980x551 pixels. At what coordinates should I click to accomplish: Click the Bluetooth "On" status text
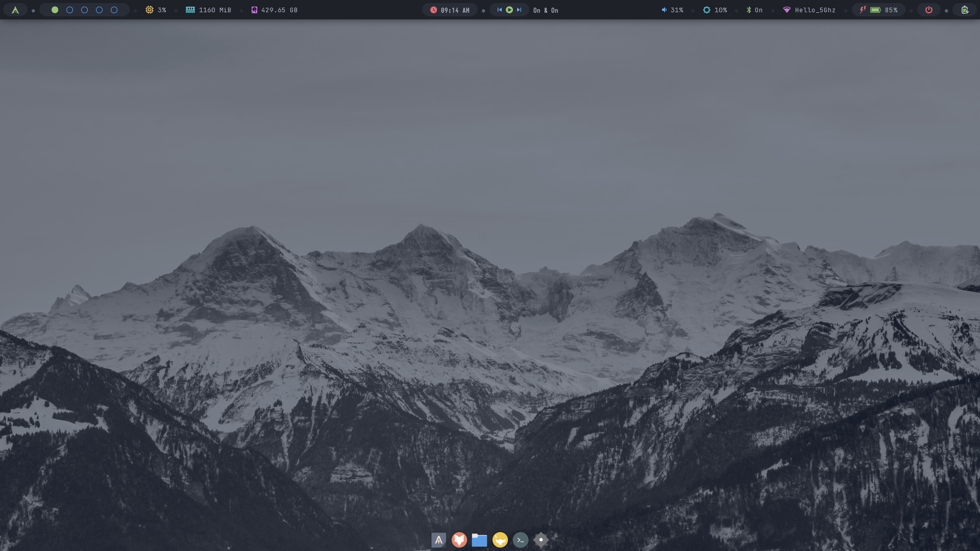click(x=758, y=10)
